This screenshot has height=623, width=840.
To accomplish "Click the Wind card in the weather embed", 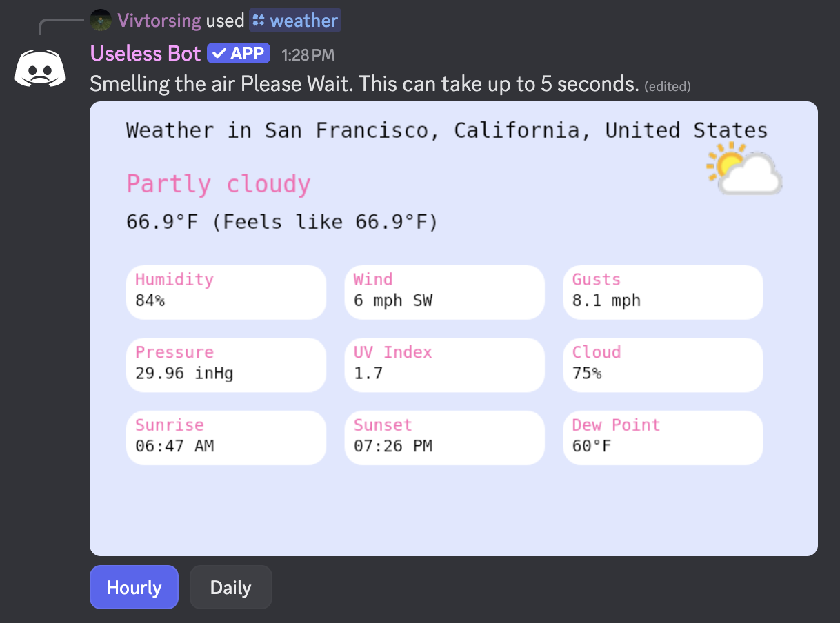I will click(x=444, y=292).
